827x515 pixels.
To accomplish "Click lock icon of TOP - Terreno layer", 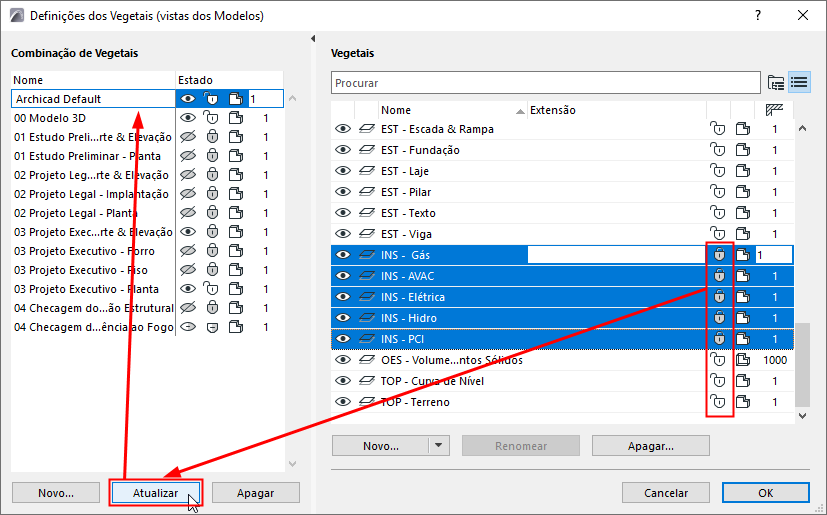I will point(718,402).
